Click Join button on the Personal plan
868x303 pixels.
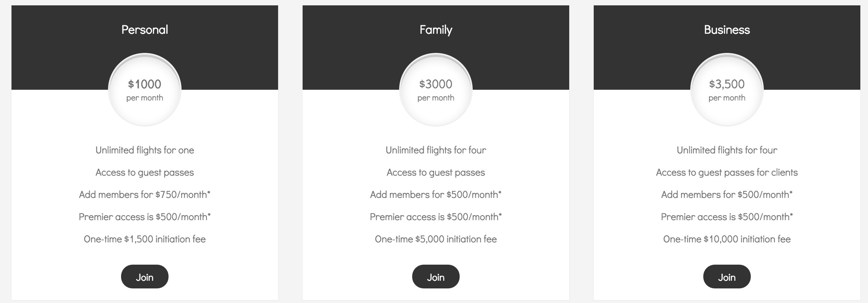tap(144, 277)
